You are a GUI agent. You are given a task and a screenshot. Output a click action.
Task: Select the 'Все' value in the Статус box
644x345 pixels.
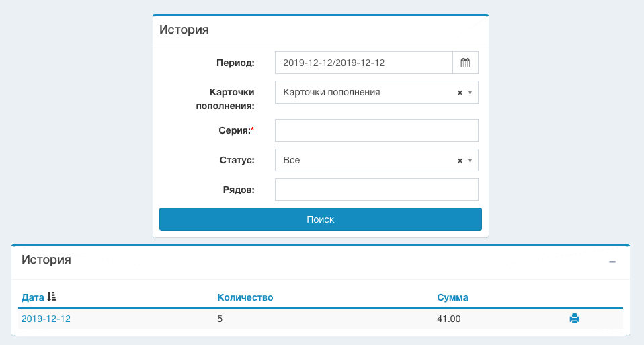[x=292, y=161]
